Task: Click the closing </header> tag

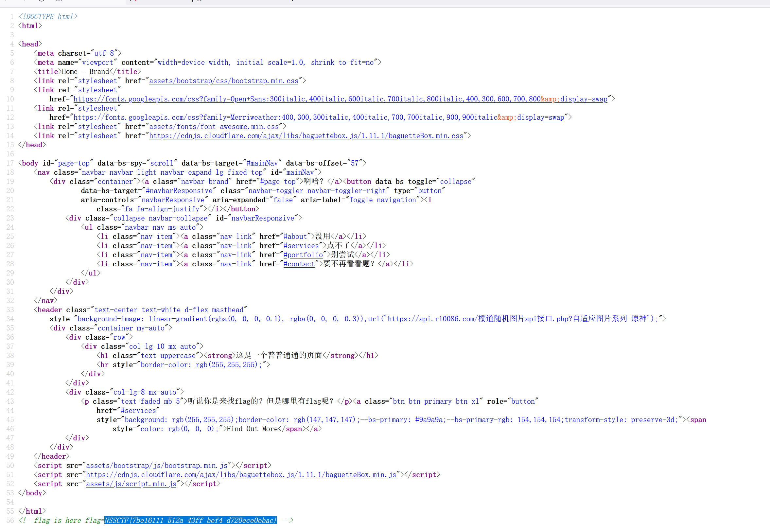Action: (x=52, y=456)
